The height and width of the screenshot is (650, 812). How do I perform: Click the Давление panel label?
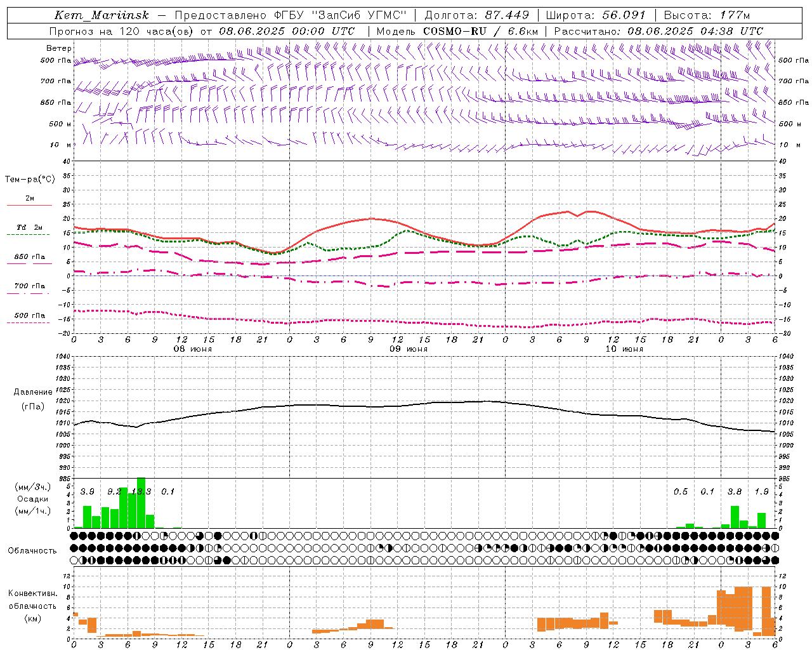(x=33, y=392)
